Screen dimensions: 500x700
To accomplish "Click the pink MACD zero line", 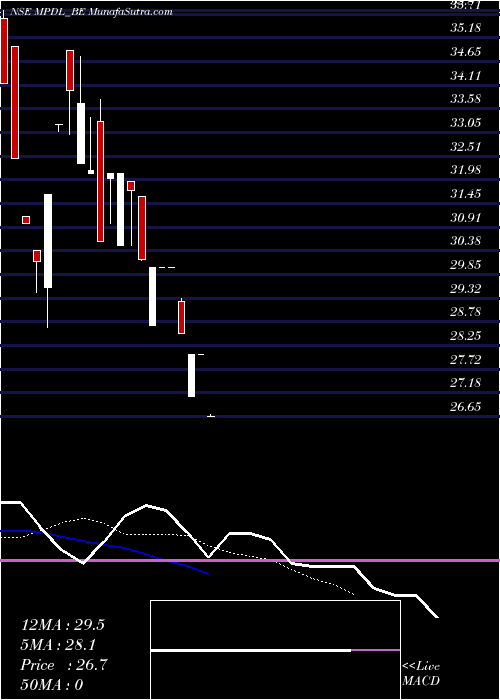I will (250, 560).
